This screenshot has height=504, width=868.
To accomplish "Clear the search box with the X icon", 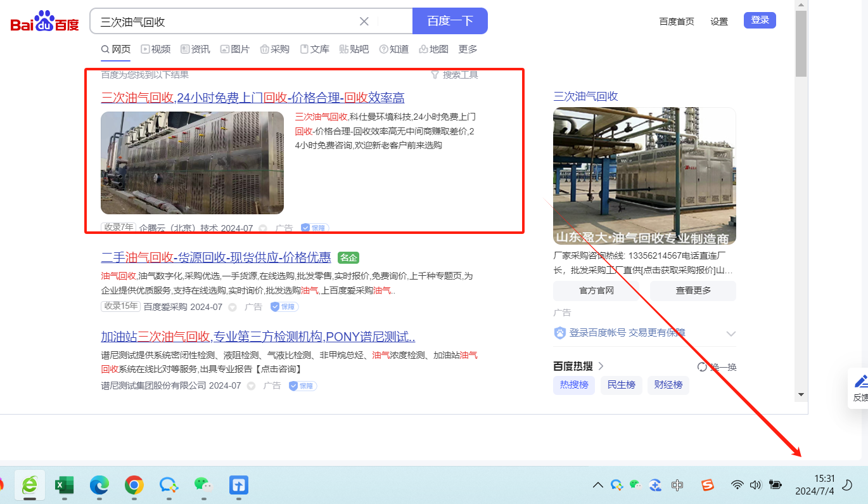I will click(x=364, y=22).
